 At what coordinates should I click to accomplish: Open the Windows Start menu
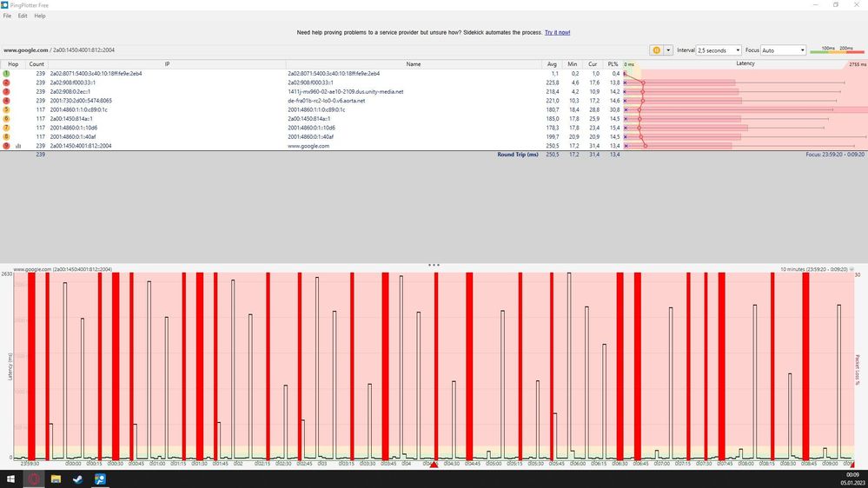[10, 478]
